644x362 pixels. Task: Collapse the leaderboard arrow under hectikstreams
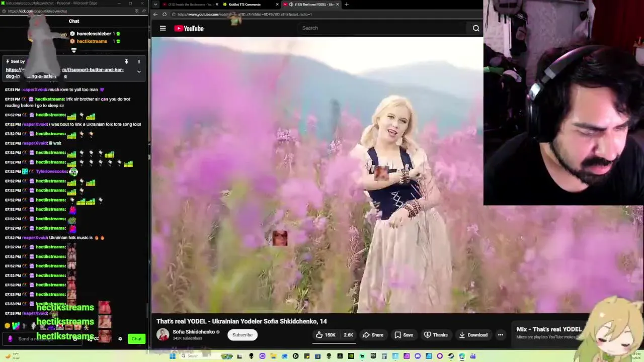[74, 50]
